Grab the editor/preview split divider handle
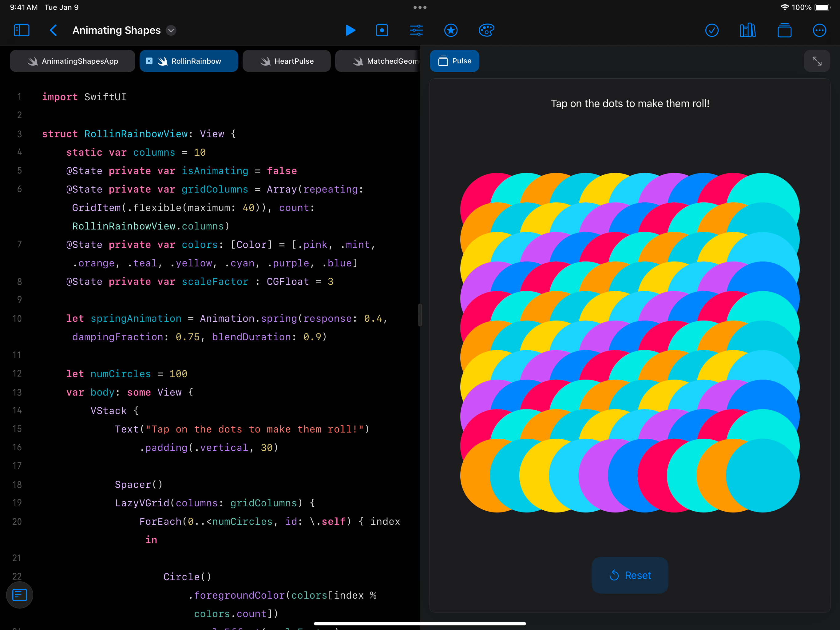The height and width of the screenshot is (630, 840). point(420,315)
